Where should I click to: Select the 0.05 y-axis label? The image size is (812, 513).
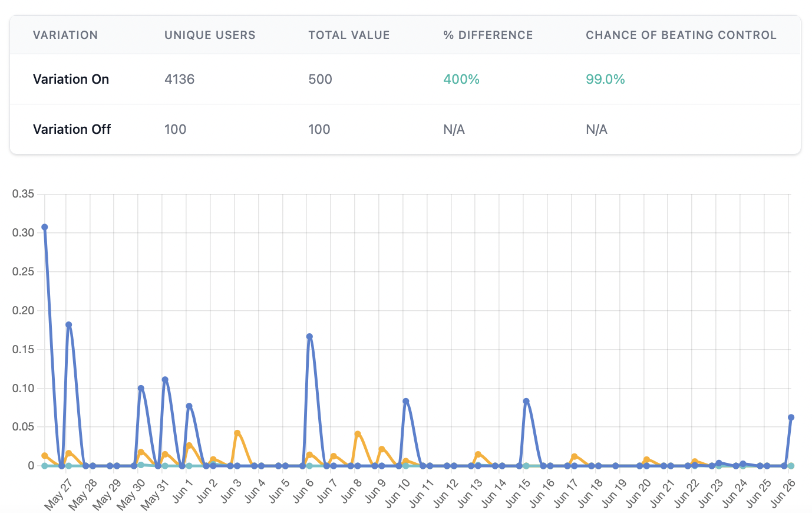click(x=23, y=427)
